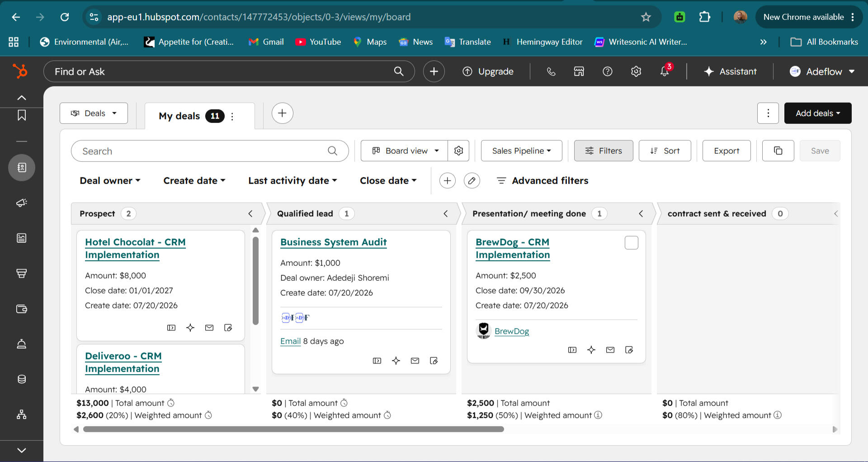Image resolution: width=868 pixels, height=462 pixels.
Task: Click the deals Search field
Action: tap(210, 151)
